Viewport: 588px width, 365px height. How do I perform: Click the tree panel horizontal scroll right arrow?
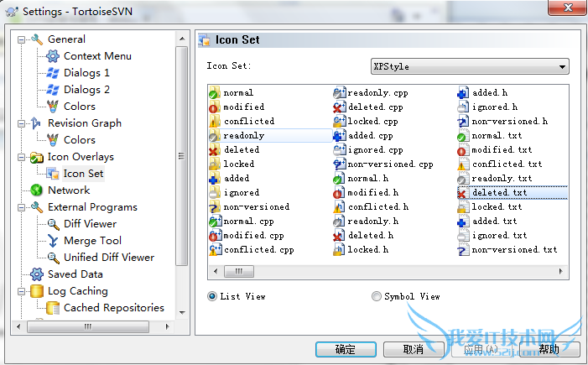pos(167,326)
